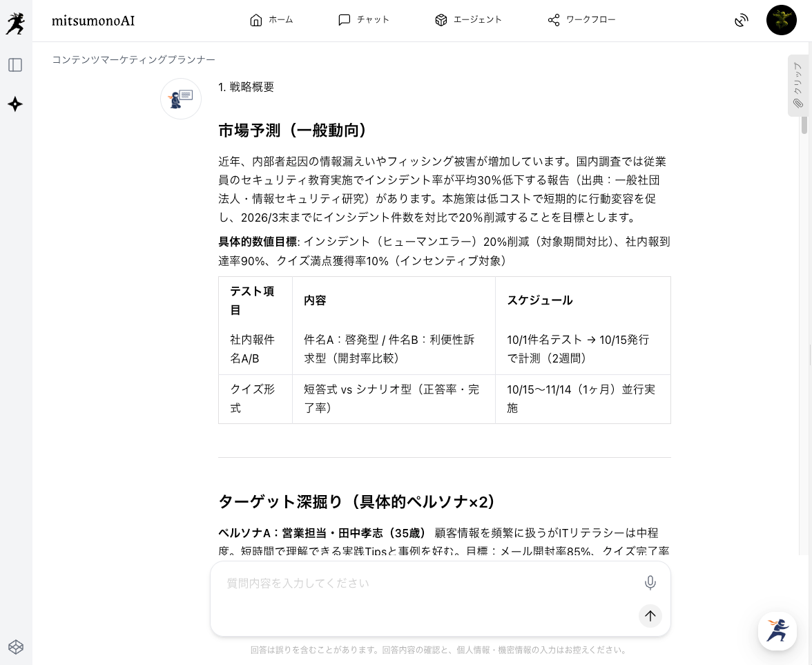Viewport: 812px width, 665px height.
Task: Click the chat bubble icon next to チャット
Action: tap(345, 20)
